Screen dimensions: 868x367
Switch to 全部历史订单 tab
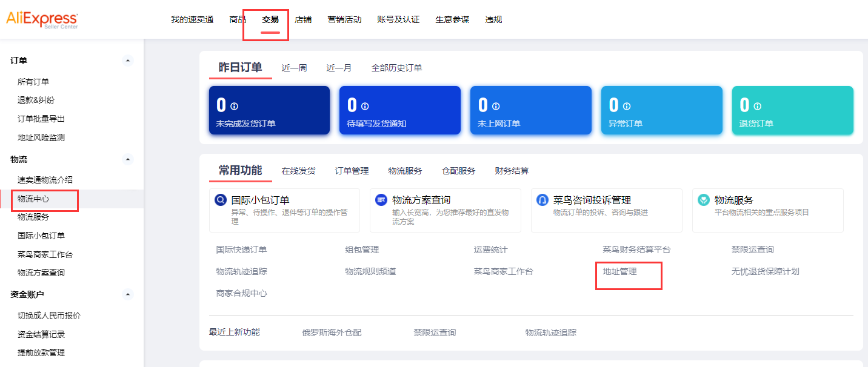coord(396,68)
